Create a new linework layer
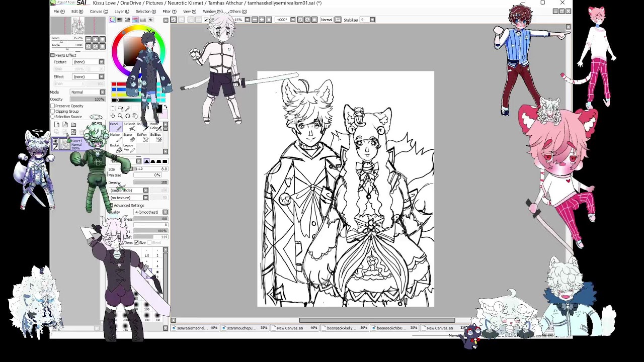Viewport: 644px width, 362px height. pos(65,125)
